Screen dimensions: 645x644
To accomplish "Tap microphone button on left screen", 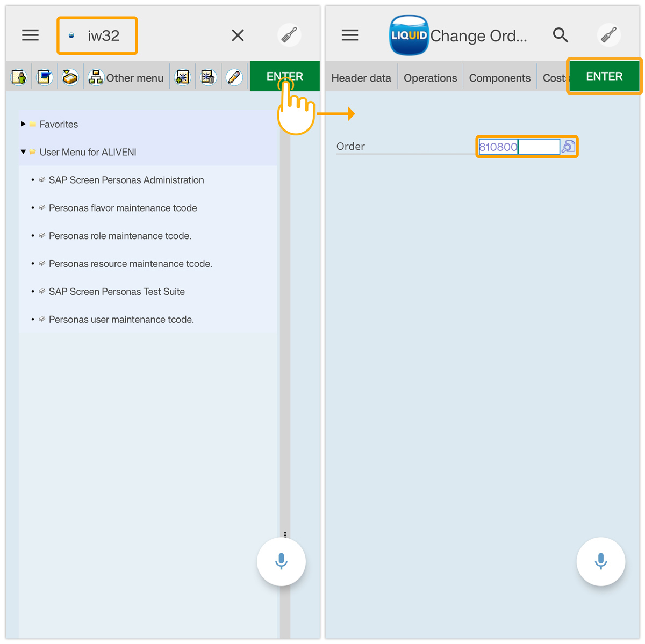I will (x=281, y=561).
